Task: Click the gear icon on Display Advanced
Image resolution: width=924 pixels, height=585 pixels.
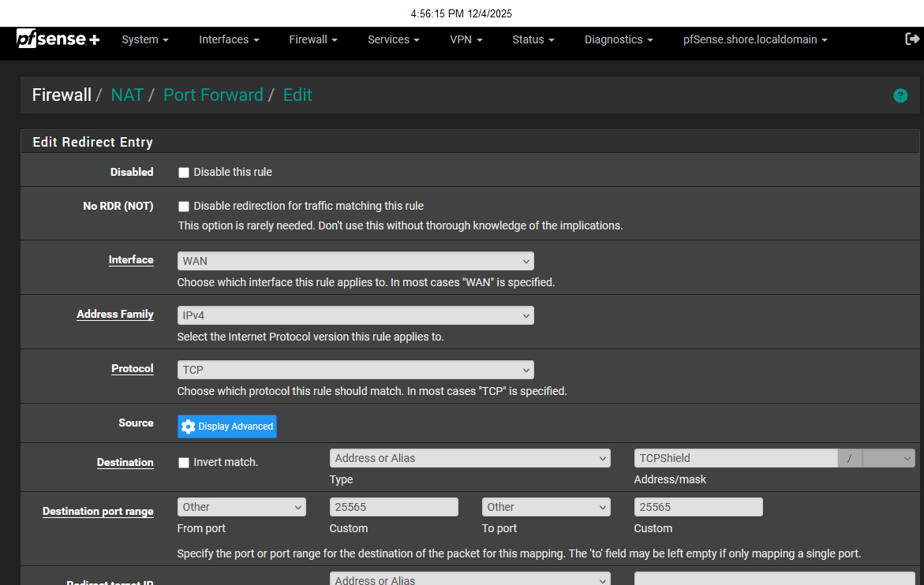Action: pyautogui.click(x=188, y=427)
